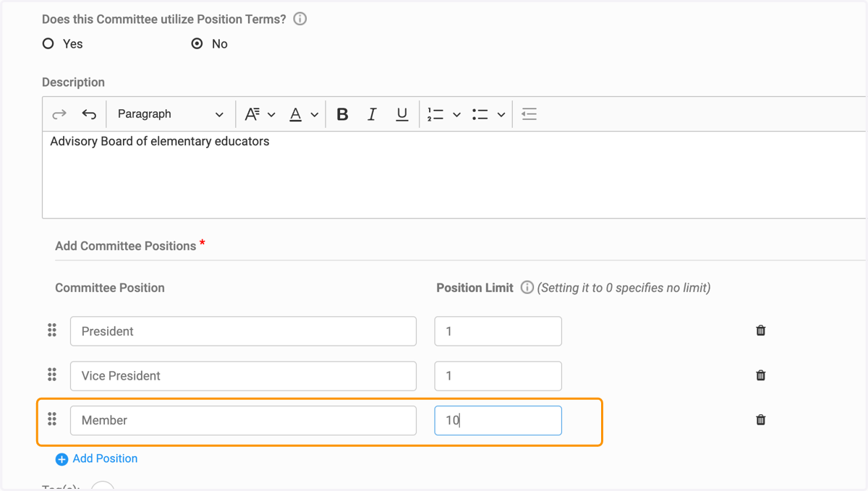
Task: Click the 'Setting it to 0 specifies no limit' note
Action: click(624, 288)
